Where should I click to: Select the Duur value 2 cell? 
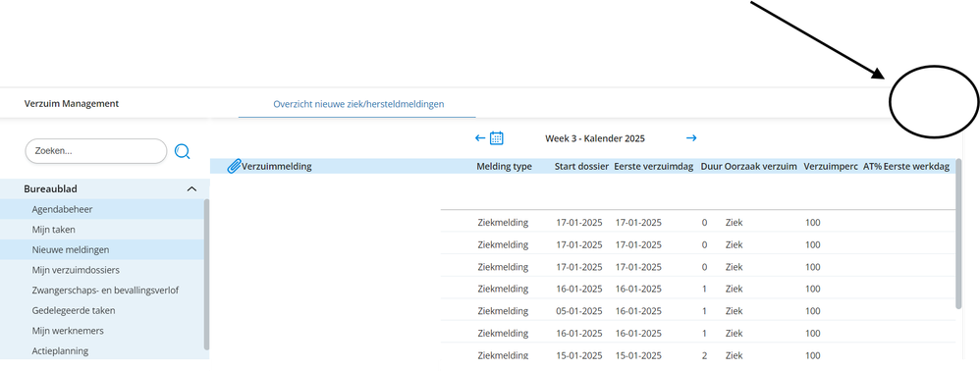coord(704,355)
